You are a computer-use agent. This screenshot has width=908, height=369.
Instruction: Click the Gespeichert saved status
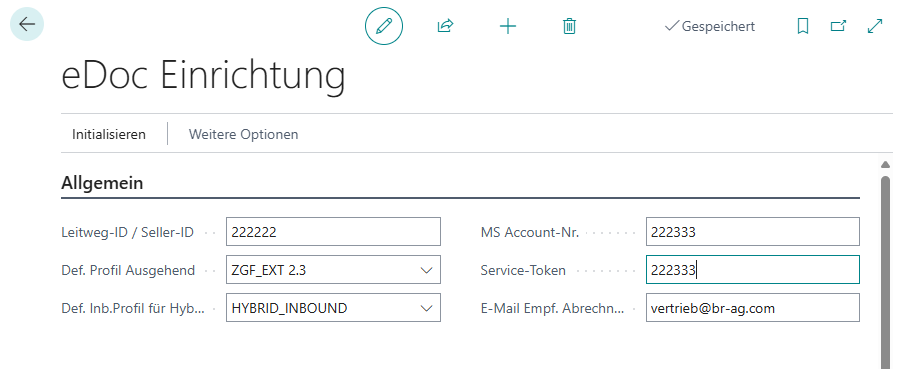tap(710, 26)
